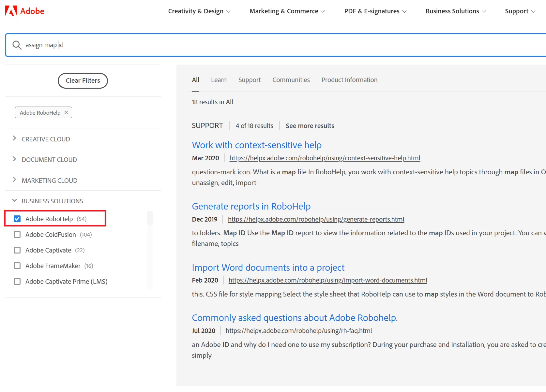Click the search magnifier icon
Screen dimensions: 546x392
(x=17, y=45)
